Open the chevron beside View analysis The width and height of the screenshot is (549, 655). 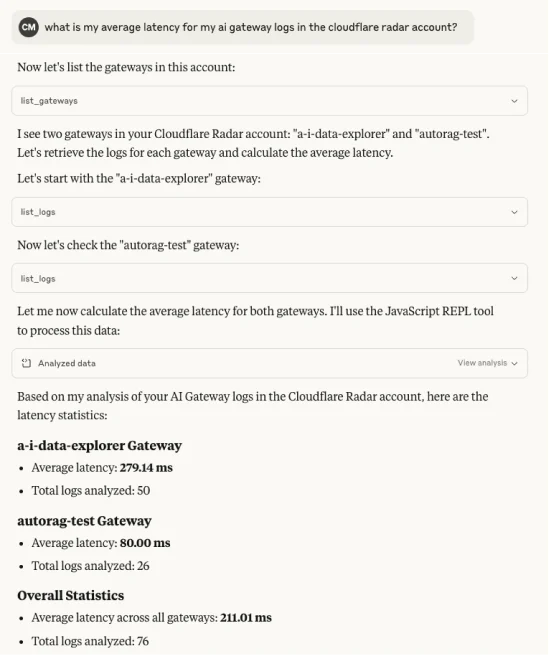coord(515,363)
